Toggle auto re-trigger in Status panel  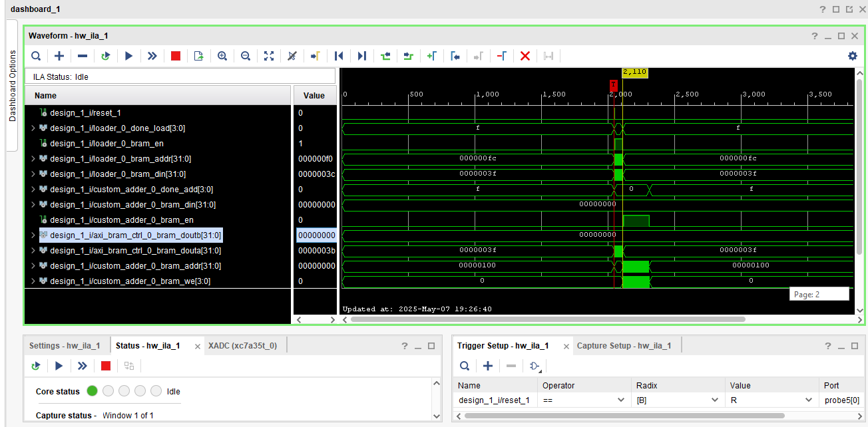point(36,366)
